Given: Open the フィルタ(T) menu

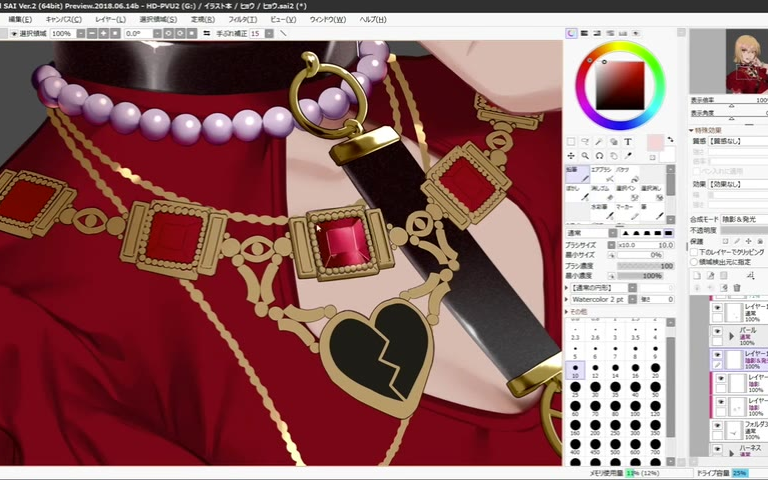Looking at the screenshot, I should pos(242,19).
